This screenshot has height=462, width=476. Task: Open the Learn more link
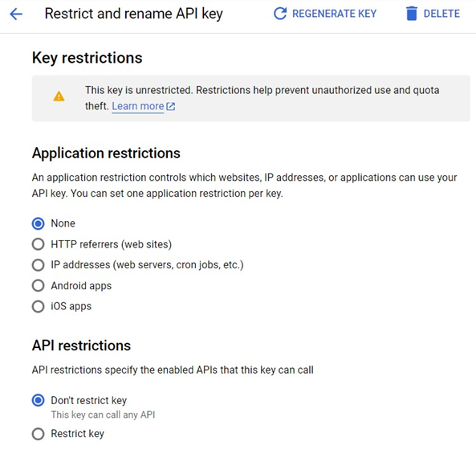138,106
